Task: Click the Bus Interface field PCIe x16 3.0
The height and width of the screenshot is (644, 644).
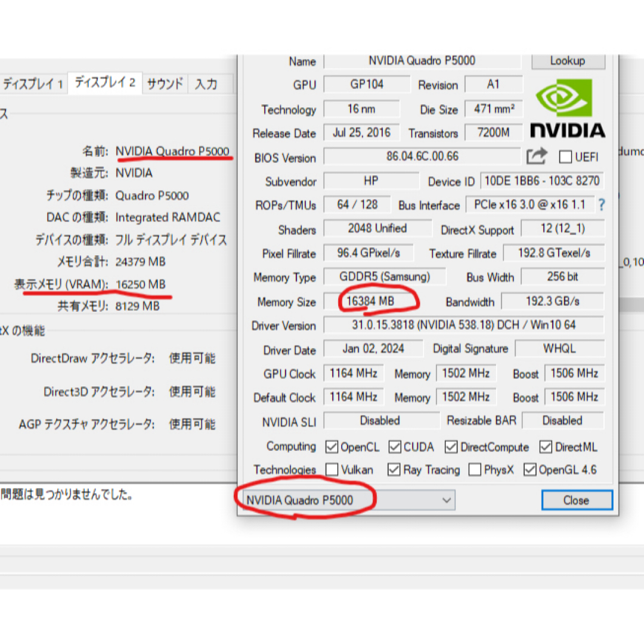Action: tap(530, 205)
